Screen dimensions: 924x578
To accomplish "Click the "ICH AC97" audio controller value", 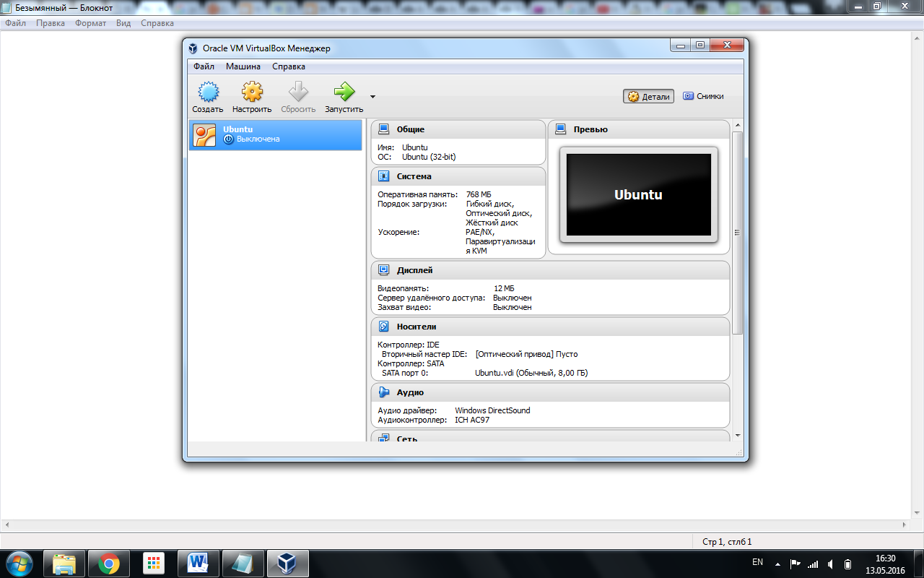I will pos(472,420).
